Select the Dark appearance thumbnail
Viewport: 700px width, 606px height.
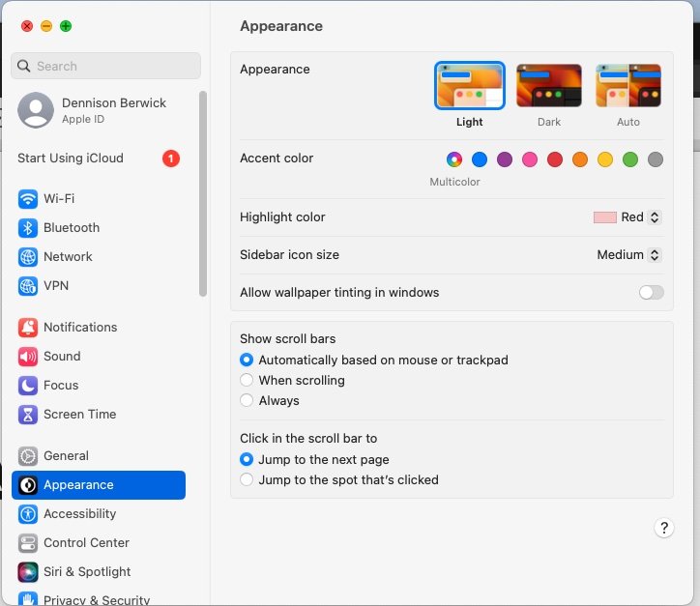(548, 86)
